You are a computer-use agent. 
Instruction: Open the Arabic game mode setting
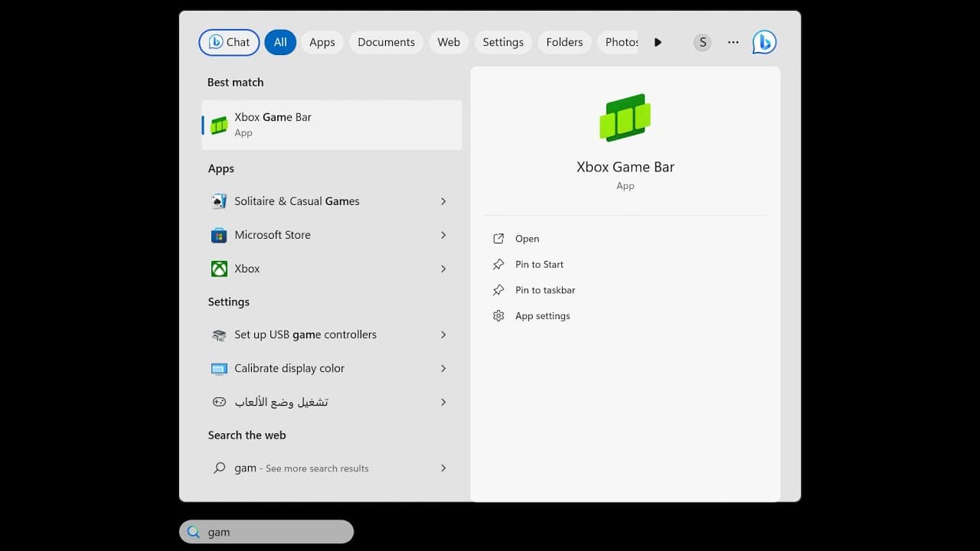(332, 402)
